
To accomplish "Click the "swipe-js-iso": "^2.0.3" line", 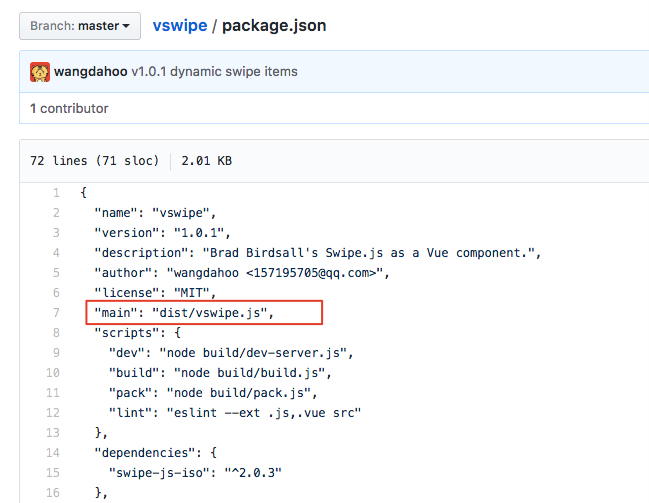I will coord(195,473).
